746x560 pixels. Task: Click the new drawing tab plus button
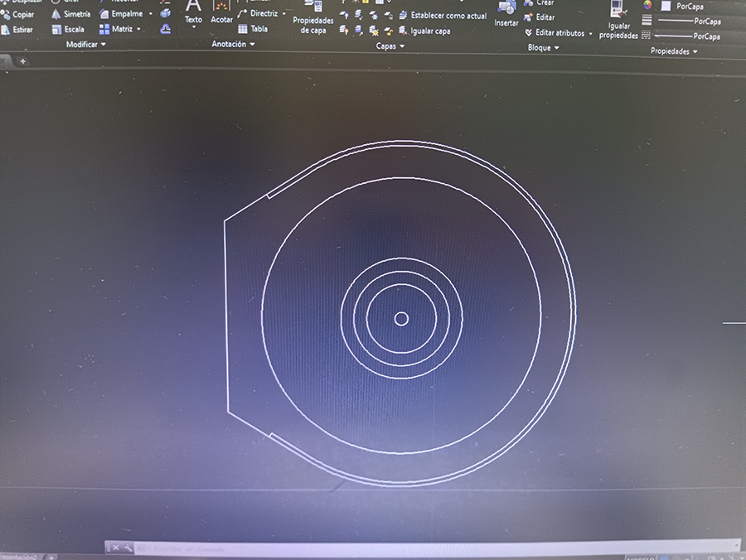point(22,61)
